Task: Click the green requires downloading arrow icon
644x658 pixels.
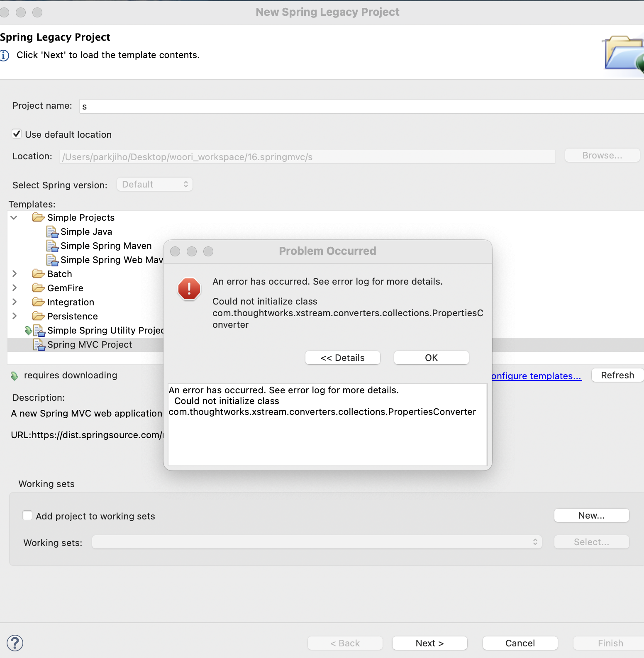Action: click(15, 376)
